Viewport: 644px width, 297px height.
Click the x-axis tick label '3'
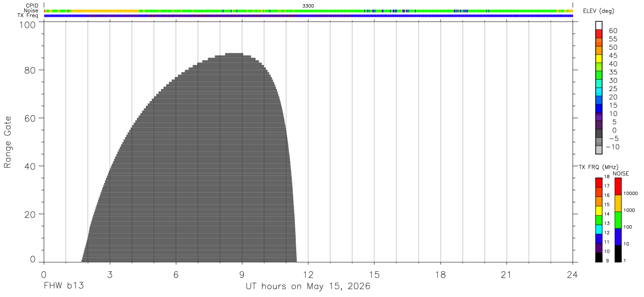pos(110,274)
